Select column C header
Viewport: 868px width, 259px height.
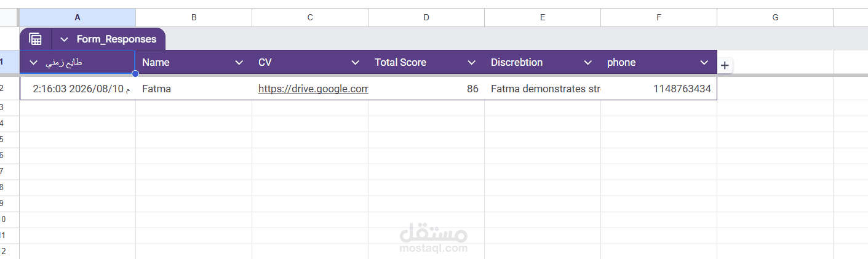click(x=310, y=18)
